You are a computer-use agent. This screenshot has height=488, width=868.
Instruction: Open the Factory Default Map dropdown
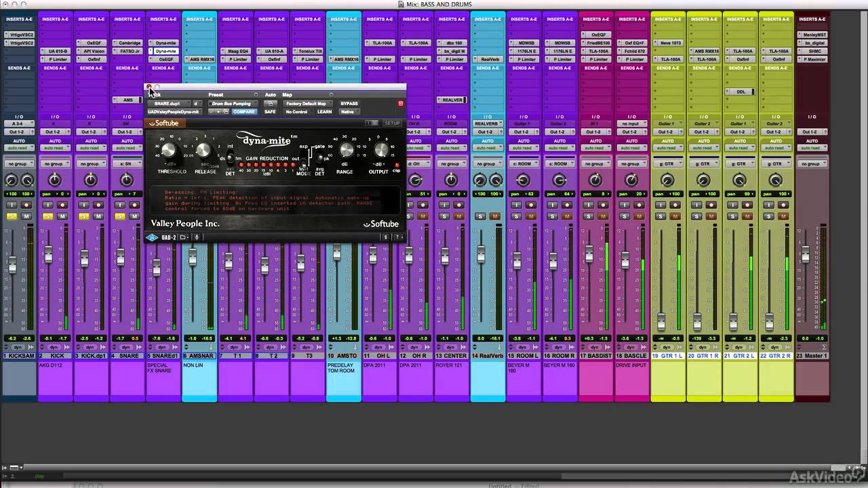click(x=307, y=104)
